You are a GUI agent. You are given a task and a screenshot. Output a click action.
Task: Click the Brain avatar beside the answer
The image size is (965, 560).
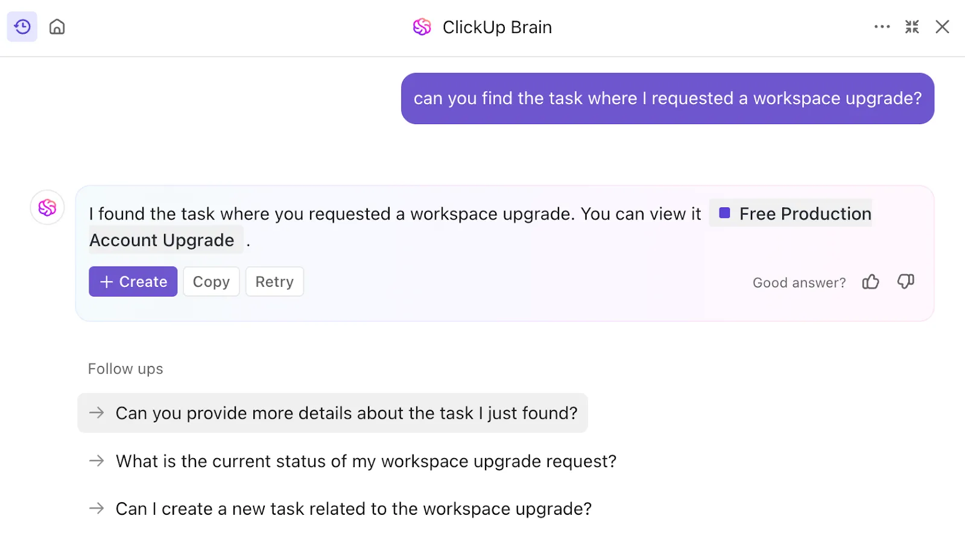(47, 207)
